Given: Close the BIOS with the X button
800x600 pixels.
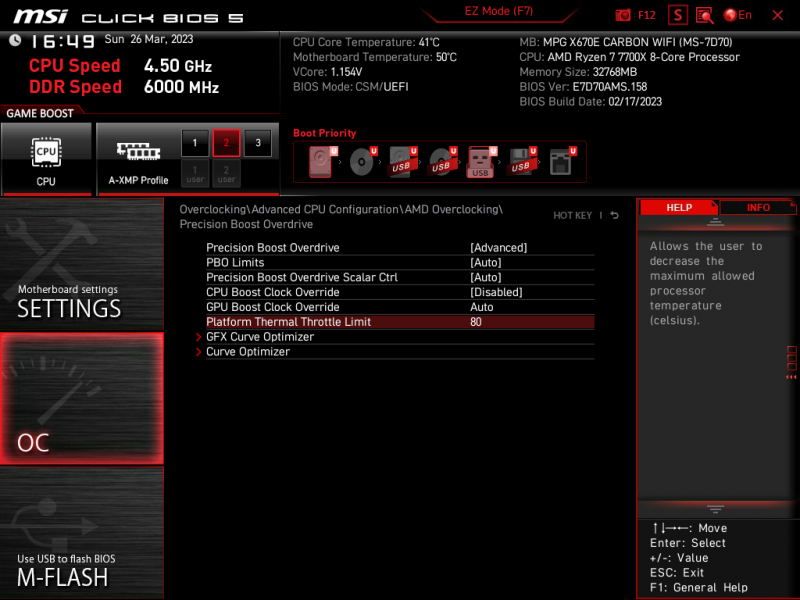Looking at the screenshot, I should pos(777,15).
